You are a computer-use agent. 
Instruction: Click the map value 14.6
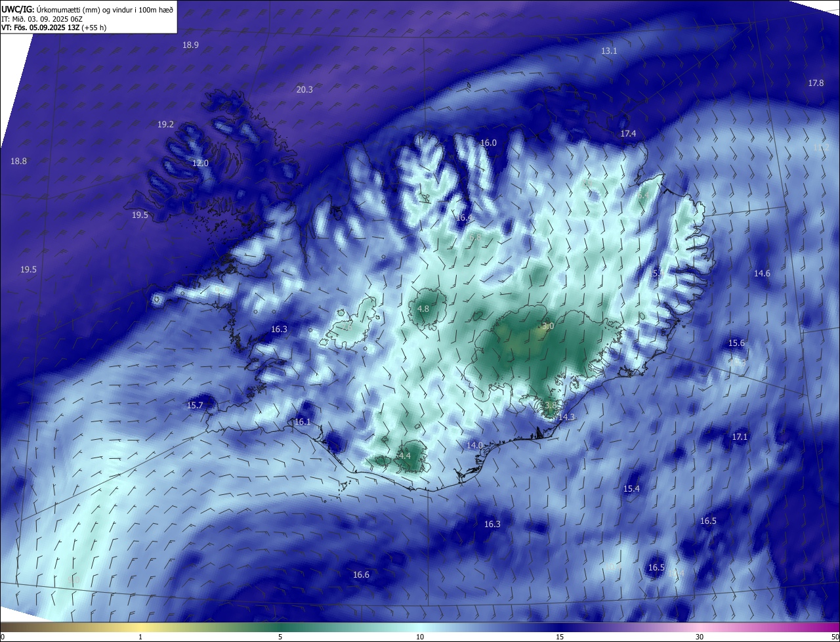[762, 273]
